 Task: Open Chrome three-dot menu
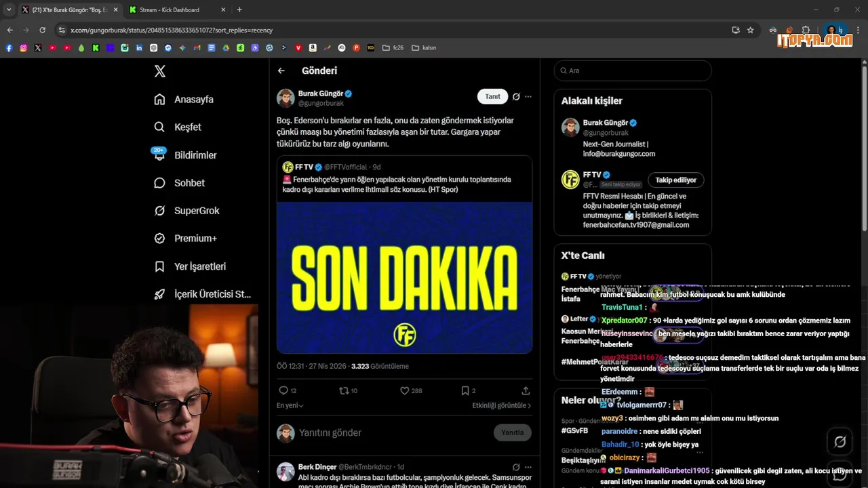pos(859,30)
